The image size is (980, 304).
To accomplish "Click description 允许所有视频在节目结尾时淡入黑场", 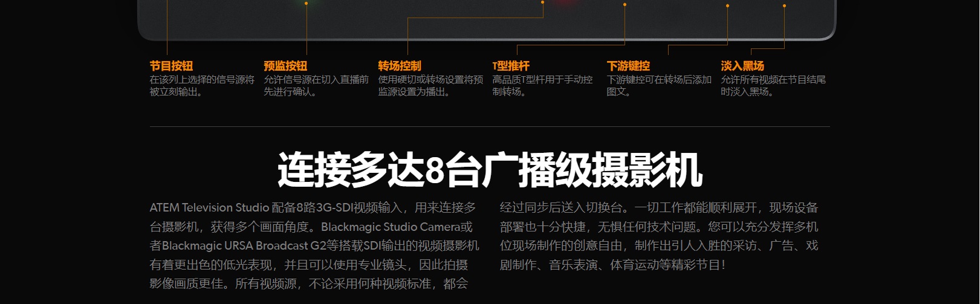I will (773, 86).
